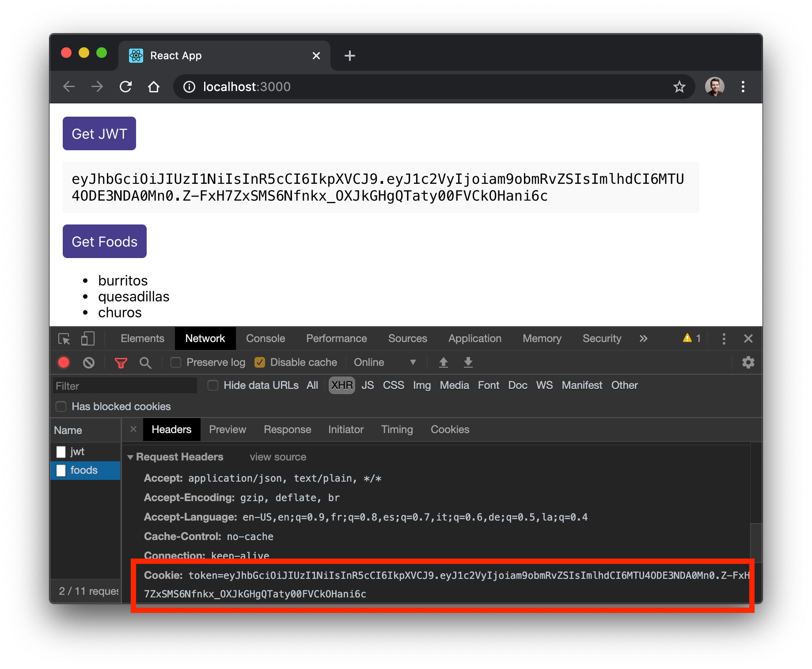Open the Preview tab for the request
Screen dimensions: 812x669
(x=228, y=430)
